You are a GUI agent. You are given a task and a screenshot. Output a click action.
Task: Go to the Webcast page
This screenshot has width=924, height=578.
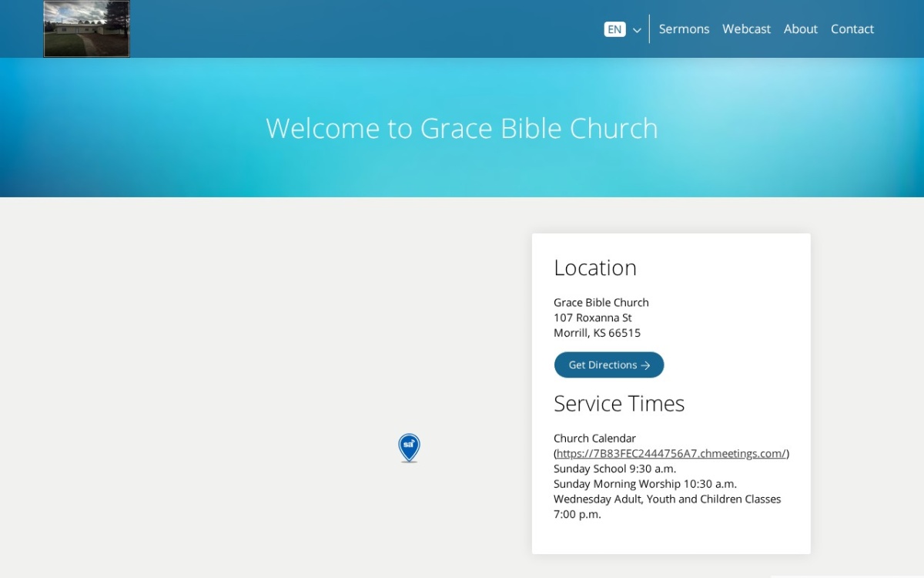tap(746, 29)
